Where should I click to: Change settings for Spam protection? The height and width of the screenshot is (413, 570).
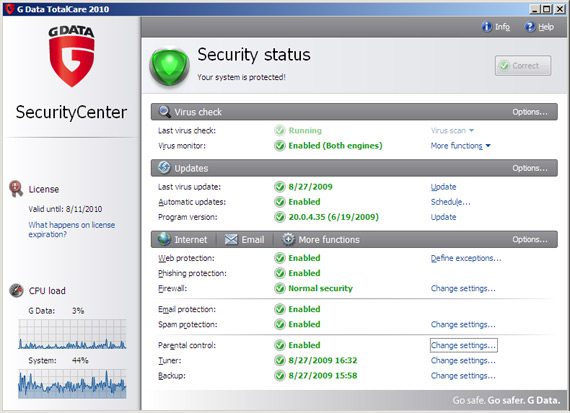pyautogui.click(x=463, y=324)
